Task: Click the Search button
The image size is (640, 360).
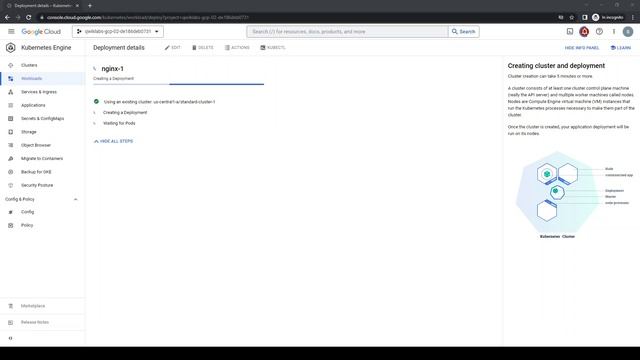Action: (464, 31)
